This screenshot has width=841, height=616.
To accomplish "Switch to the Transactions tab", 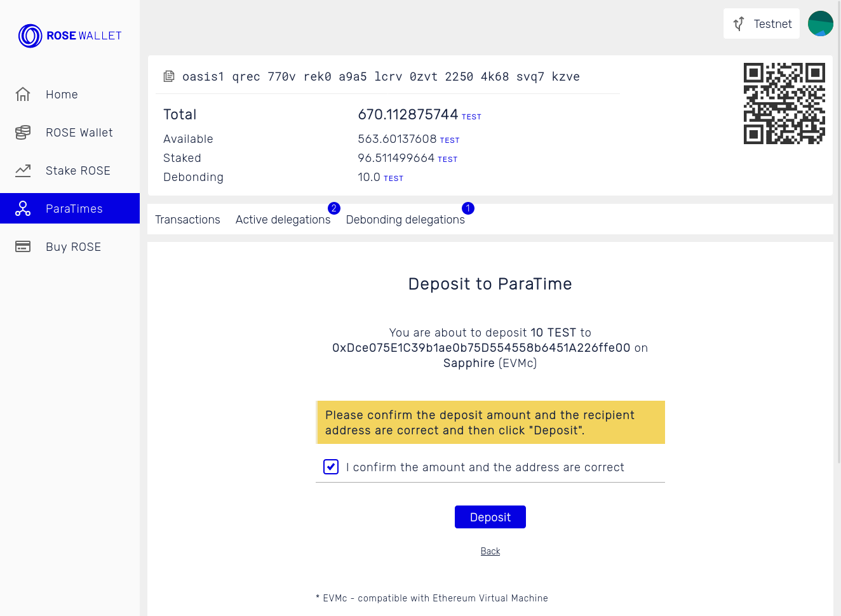I will click(187, 219).
